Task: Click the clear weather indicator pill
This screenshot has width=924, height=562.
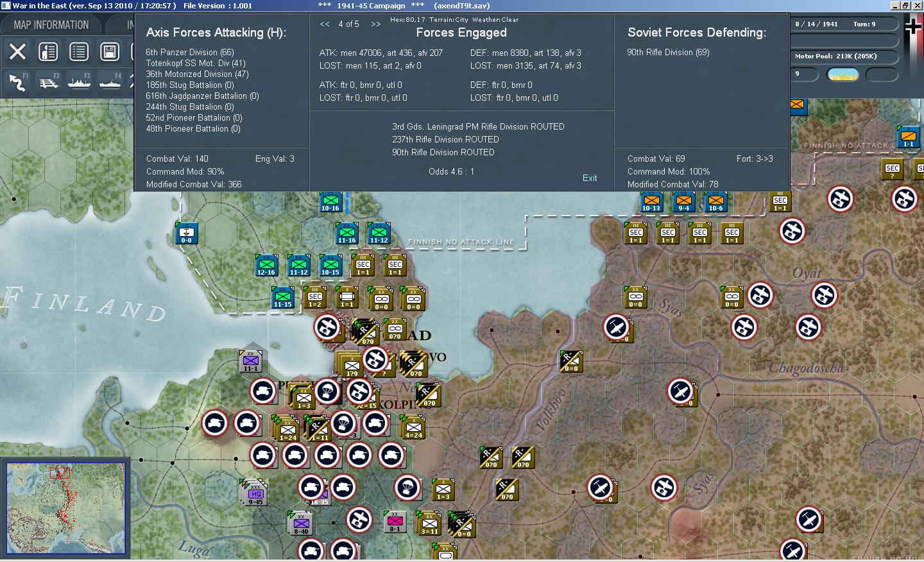Action: (x=844, y=74)
